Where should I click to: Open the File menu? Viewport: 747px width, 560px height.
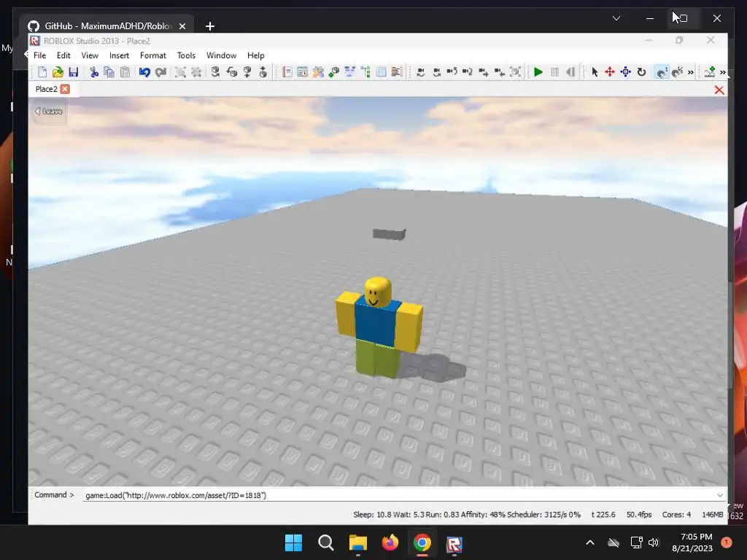[x=39, y=55]
